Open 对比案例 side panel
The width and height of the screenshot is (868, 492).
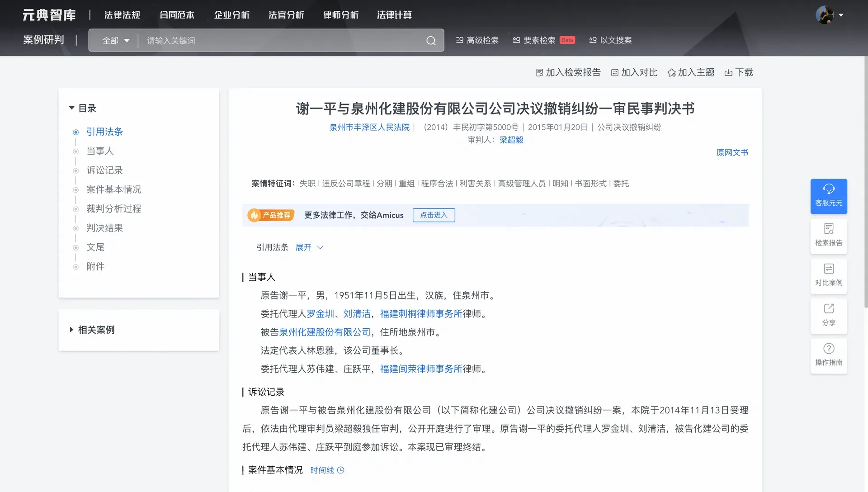coord(829,276)
